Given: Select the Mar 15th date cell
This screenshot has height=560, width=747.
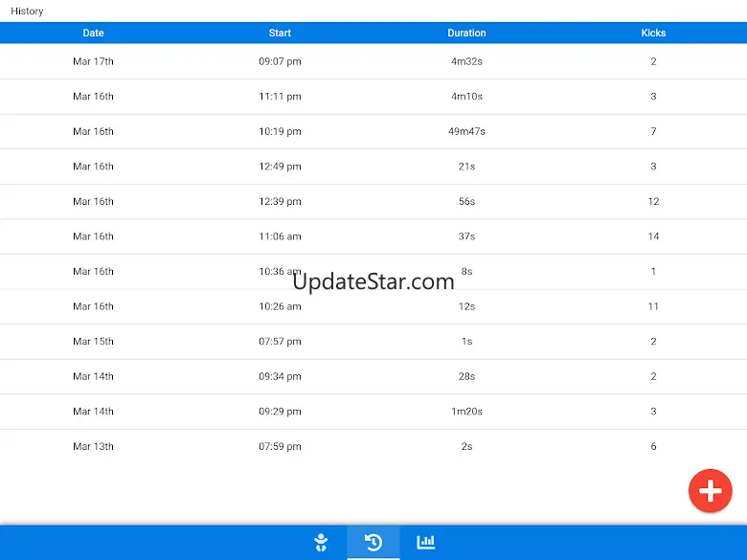Looking at the screenshot, I should (94, 342).
